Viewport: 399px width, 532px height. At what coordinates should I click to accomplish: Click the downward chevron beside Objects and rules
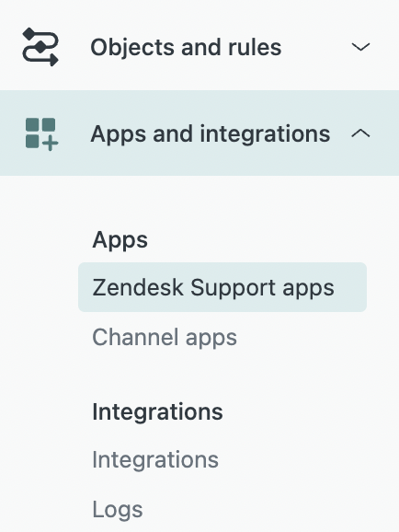[x=360, y=47]
